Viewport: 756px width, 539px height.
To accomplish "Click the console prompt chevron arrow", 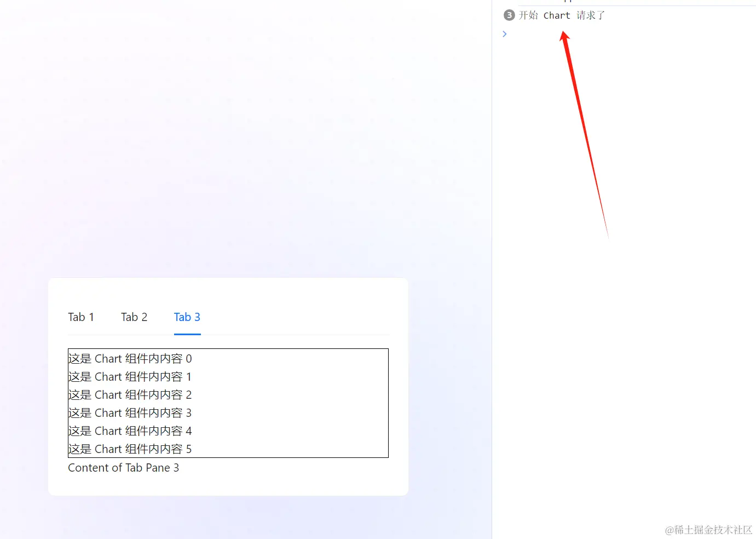I will [505, 34].
